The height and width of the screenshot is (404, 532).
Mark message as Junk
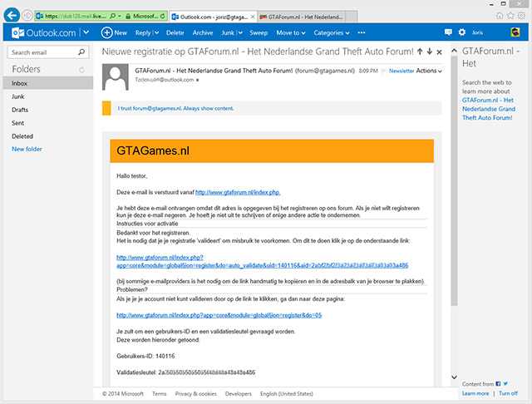[x=228, y=32]
